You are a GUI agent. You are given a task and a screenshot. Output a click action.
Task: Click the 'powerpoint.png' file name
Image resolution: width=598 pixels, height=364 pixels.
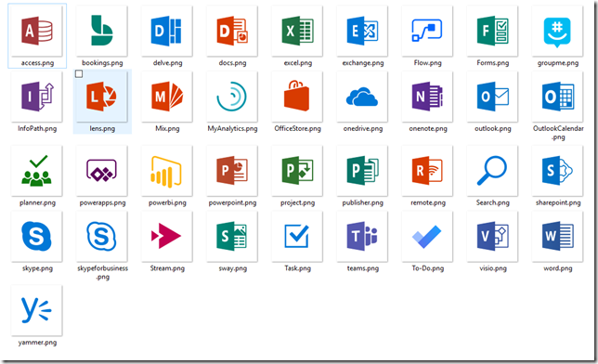232,202
